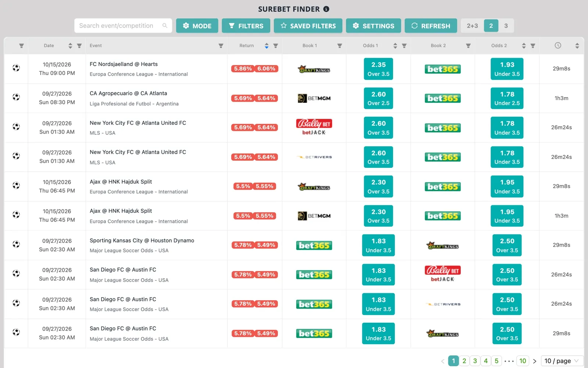Go to page 3 of results
This screenshot has height=368, width=588.
click(475, 361)
